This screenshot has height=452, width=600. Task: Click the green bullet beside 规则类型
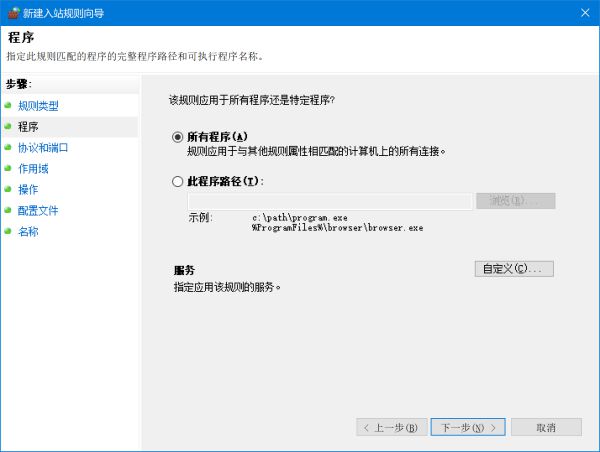9,106
